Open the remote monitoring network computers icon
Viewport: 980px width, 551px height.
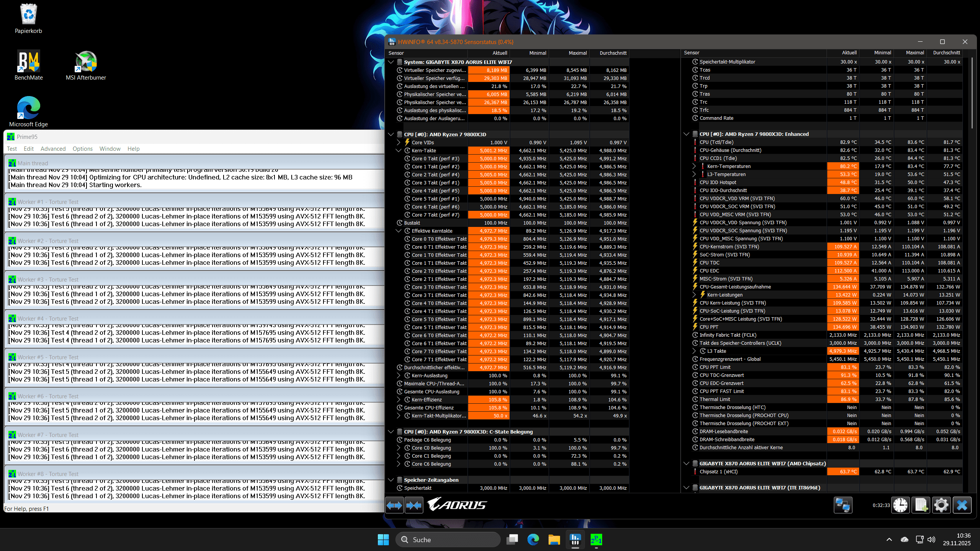(843, 505)
